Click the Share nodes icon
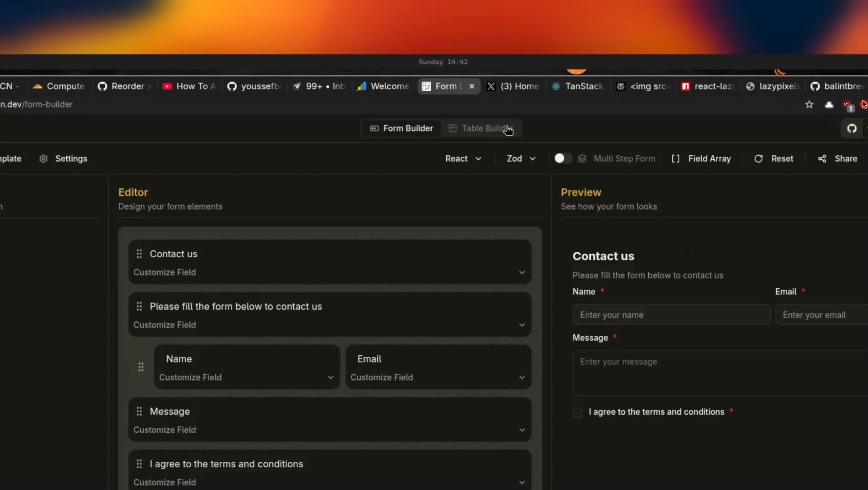868x490 pixels. pyautogui.click(x=822, y=158)
